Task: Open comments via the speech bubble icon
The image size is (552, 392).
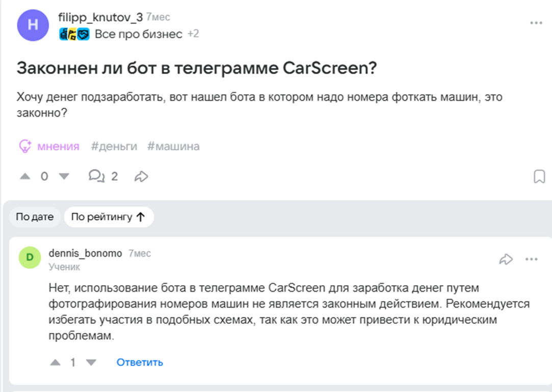Action: coord(97,176)
